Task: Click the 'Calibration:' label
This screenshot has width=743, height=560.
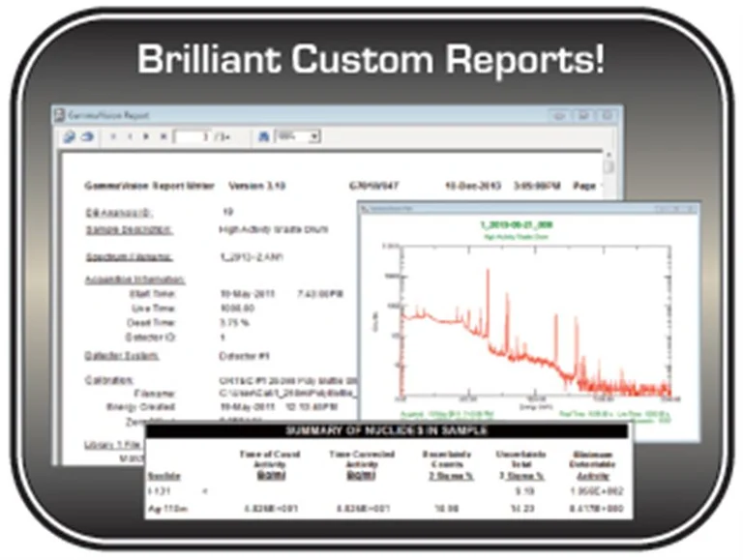Action: point(109,380)
